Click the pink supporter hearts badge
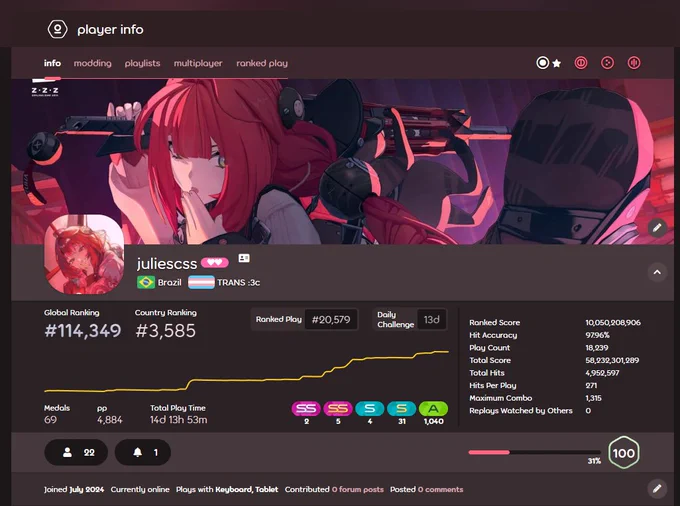 (215, 262)
